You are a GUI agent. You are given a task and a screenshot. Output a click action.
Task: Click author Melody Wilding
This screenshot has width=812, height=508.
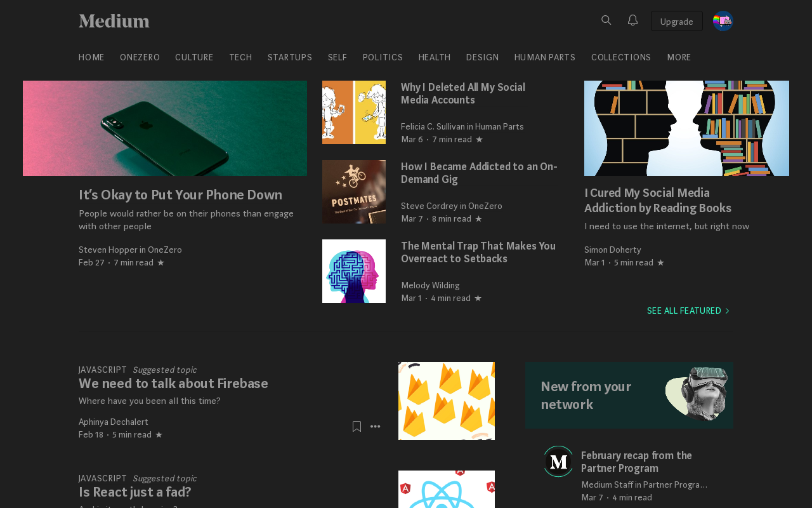point(430,285)
